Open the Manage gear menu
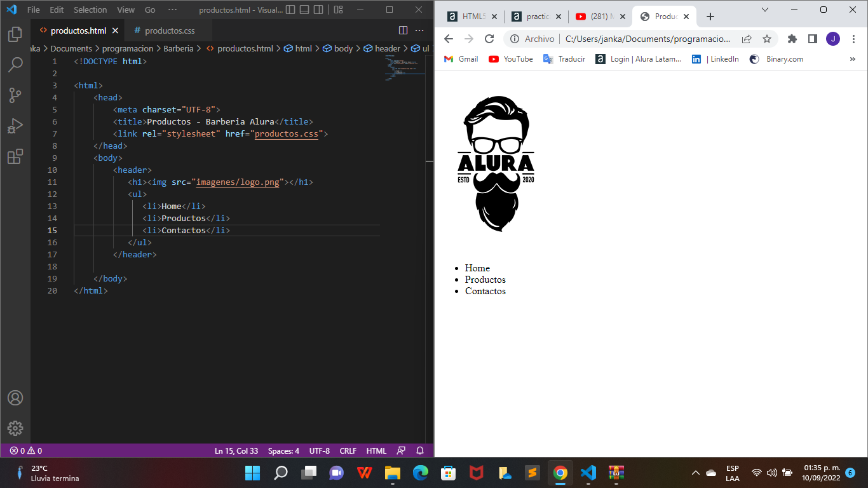The width and height of the screenshot is (868, 488). pyautogui.click(x=15, y=428)
